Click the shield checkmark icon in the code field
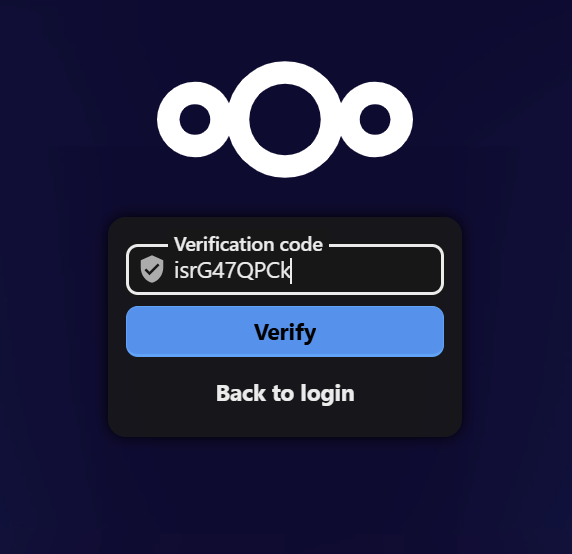 coord(152,269)
